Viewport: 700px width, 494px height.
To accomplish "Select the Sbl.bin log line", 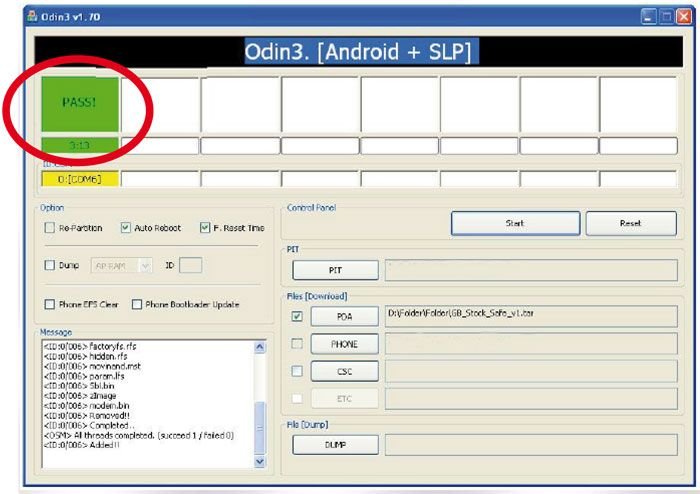I will point(79,386).
